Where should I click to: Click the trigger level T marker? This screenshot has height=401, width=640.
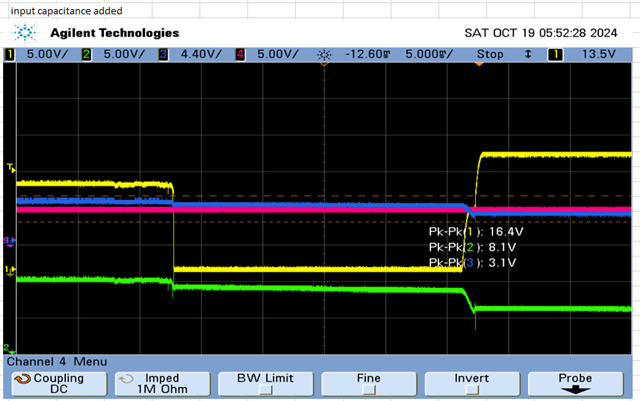[x=11, y=167]
